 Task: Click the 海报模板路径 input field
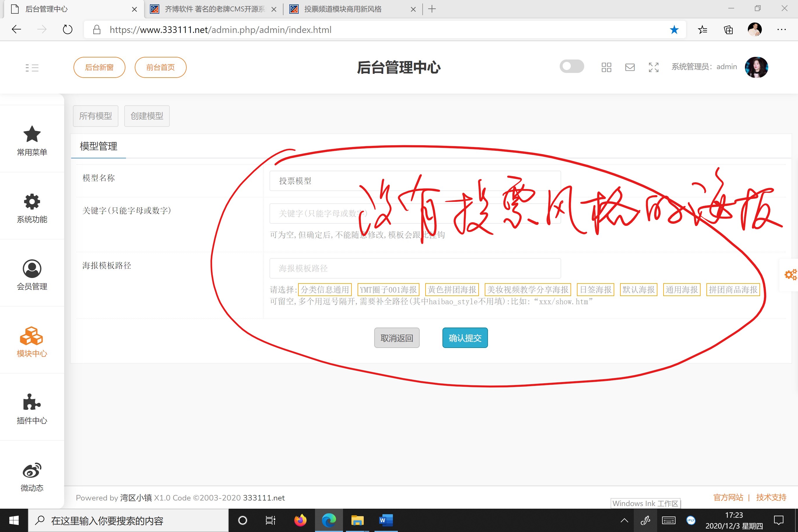point(415,268)
